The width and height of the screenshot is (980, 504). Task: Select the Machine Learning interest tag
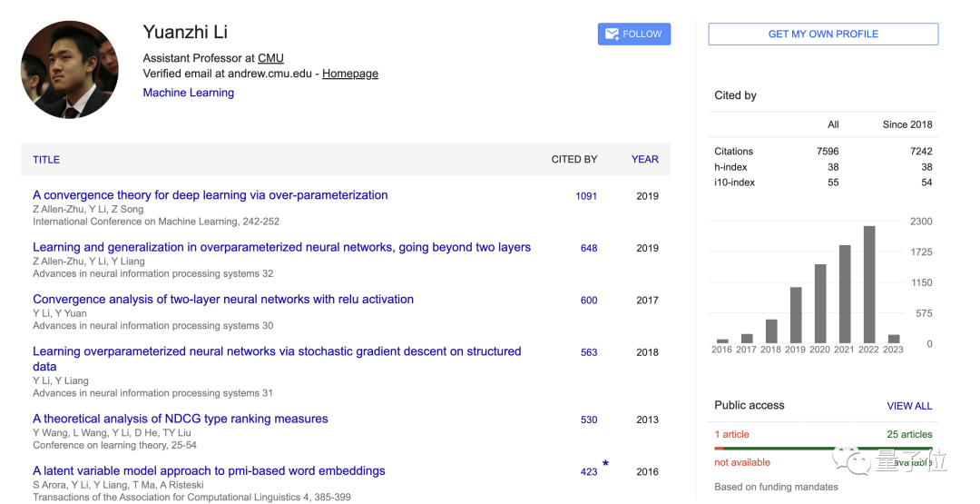(x=189, y=93)
